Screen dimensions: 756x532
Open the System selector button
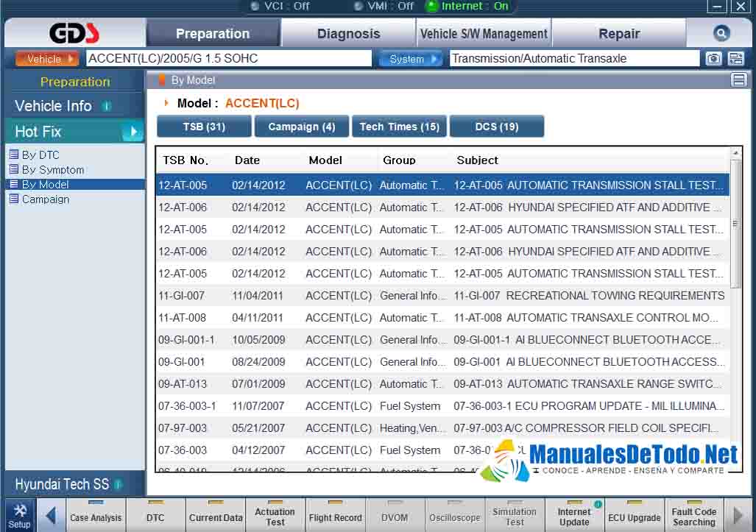coord(410,59)
